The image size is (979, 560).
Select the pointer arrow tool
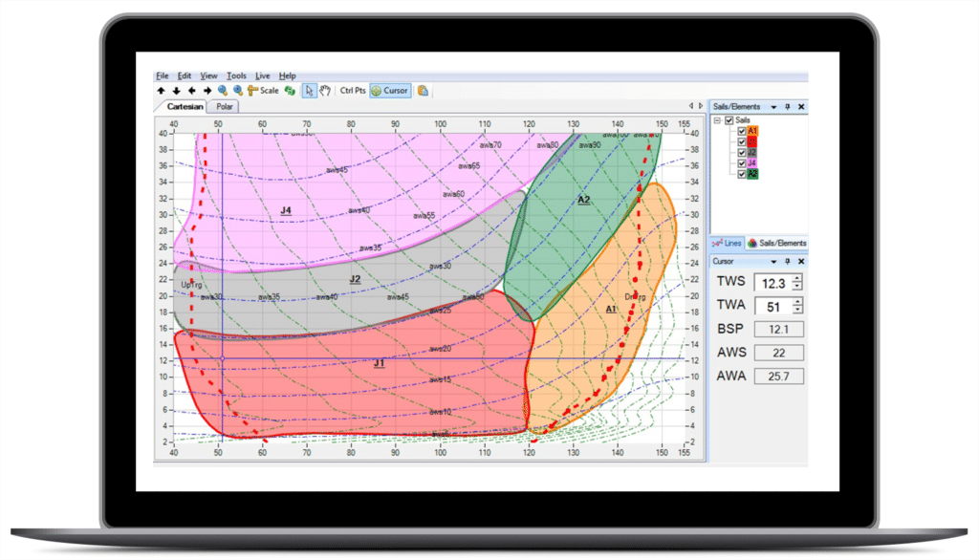pyautogui.click(x=309, y=91)
